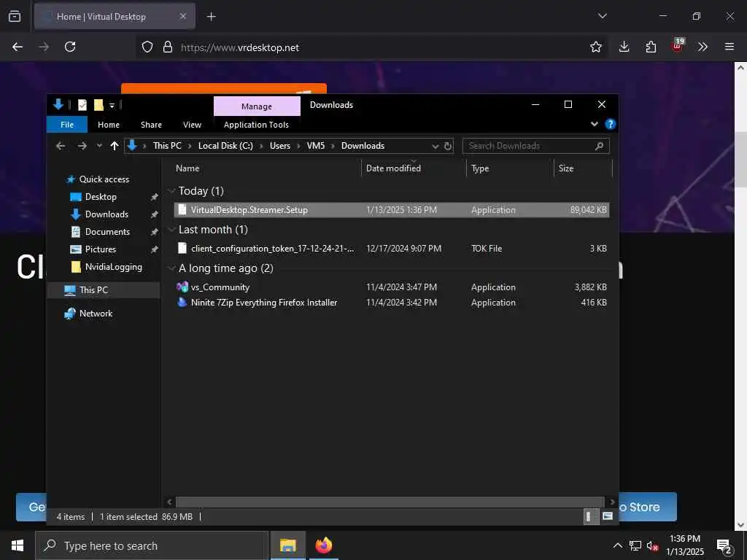Switch to the Share ribbon tab
This screenshot has width=747, height=560.
[x=151, y=125]
